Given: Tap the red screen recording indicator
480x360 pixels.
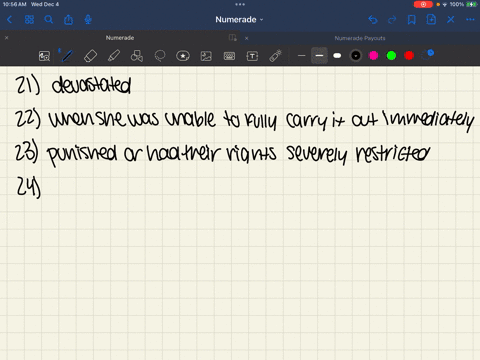Looking at the screenshot, I should pyautogui.click(x=423, y=4).
